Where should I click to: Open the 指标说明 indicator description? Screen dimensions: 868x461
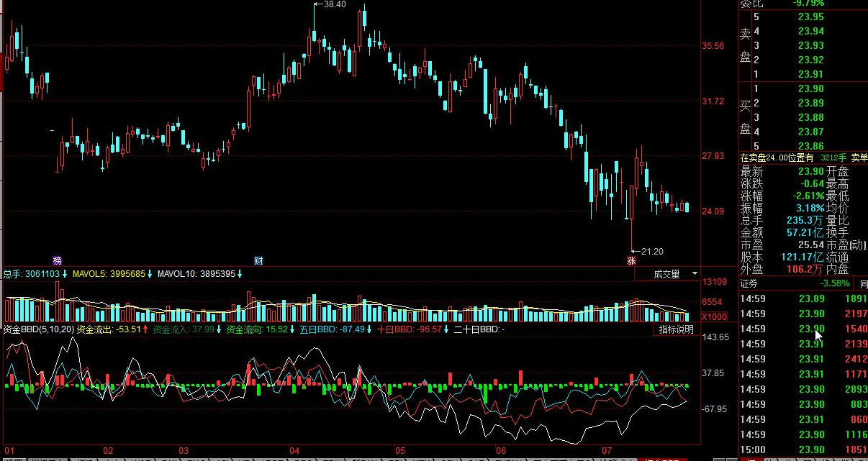[677, 329]
